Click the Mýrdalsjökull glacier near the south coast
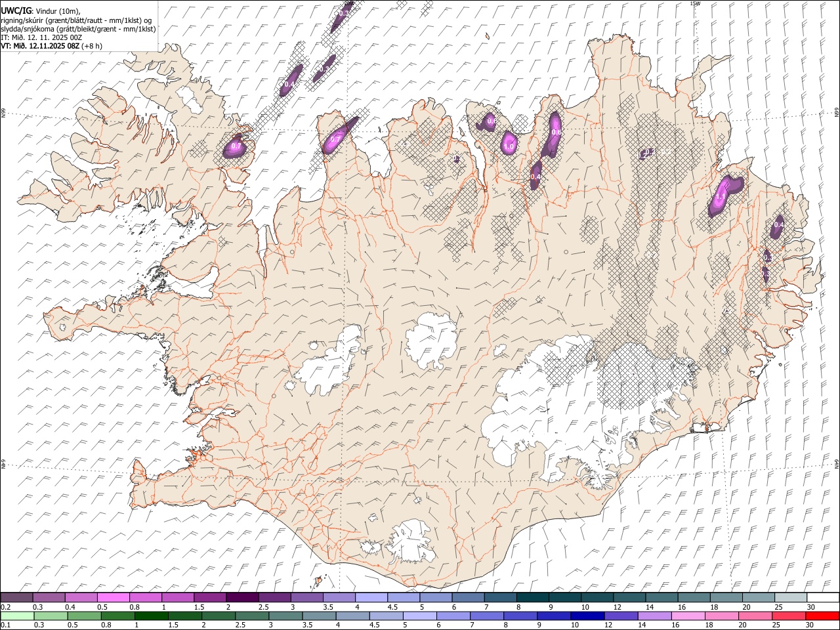 (411, 541)
